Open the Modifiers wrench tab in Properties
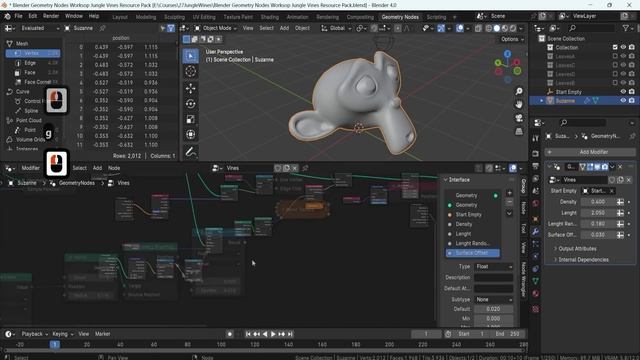 pyautogui.click(x=536, y=232)
